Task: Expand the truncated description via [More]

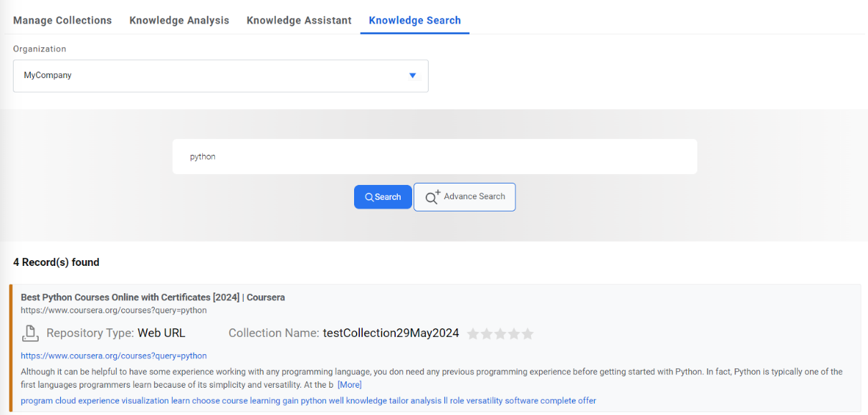Action: click(350, 385)
